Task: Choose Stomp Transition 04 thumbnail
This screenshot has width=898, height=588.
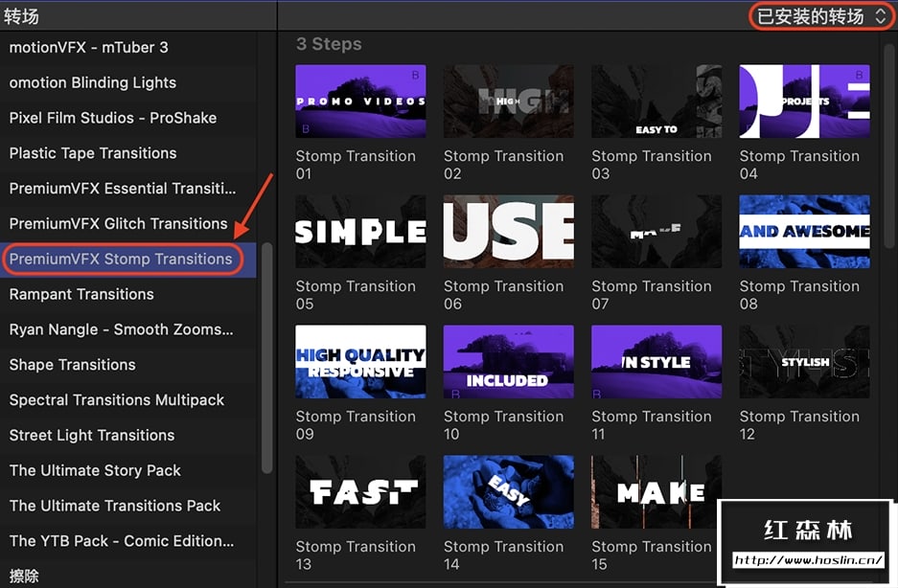Action: [805, 102]
